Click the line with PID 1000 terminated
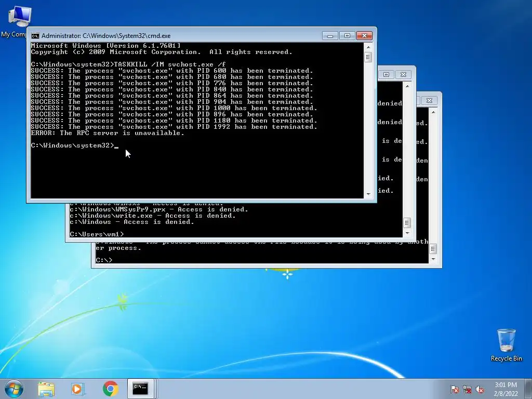This screenshot has width=532, height=399. [x=174, y=108]
